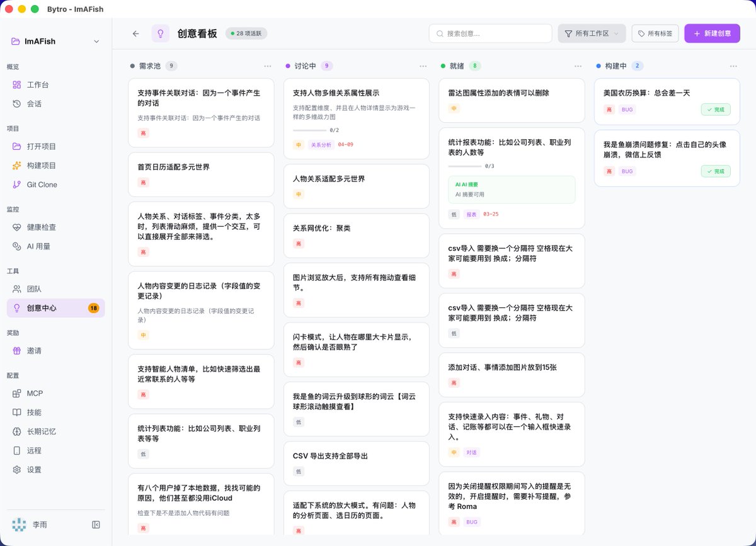This screenshot has width=756, height=546.
Task: Collapse the sidebar with the panel icon
Action: click(x=96, y=525)
